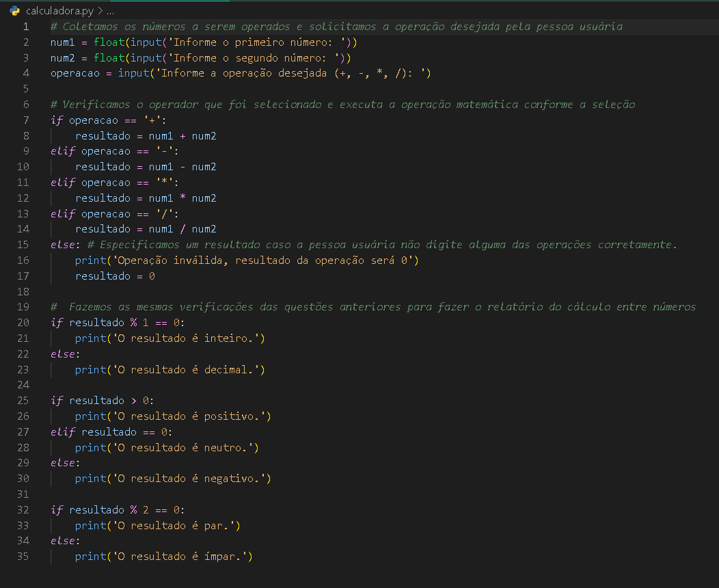
Task: Click line number 35 in the gutter
Action: [23, 557]
